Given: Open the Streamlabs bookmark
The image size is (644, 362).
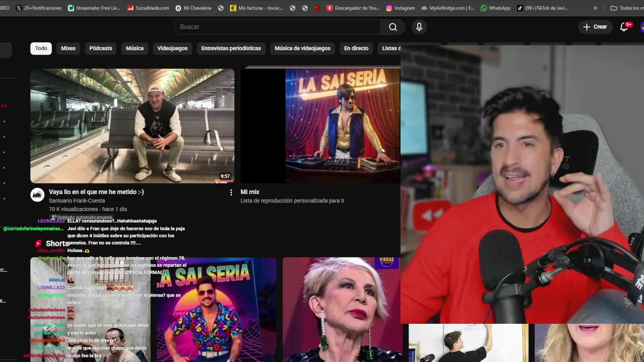Looking at the screenshot, I should (94, 8).
